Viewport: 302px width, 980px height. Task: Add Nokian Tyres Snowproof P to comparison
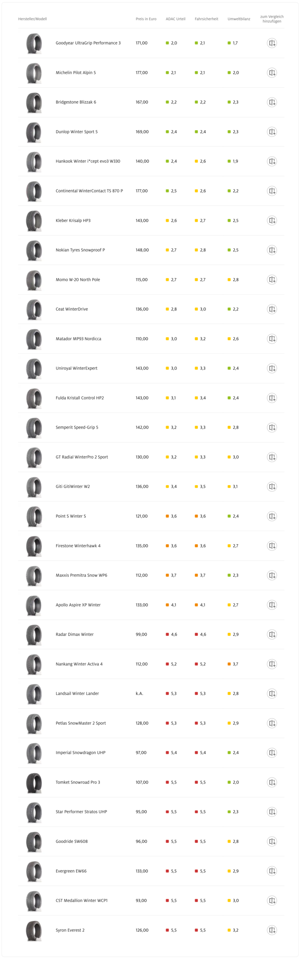pyautogui.click(x=272, y=250)
